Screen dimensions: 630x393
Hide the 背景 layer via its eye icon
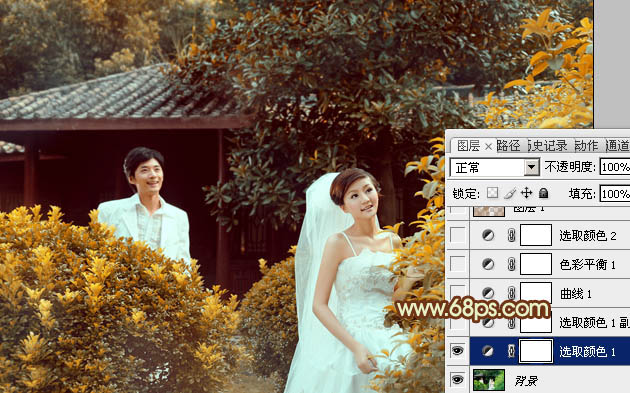point(458,379)
